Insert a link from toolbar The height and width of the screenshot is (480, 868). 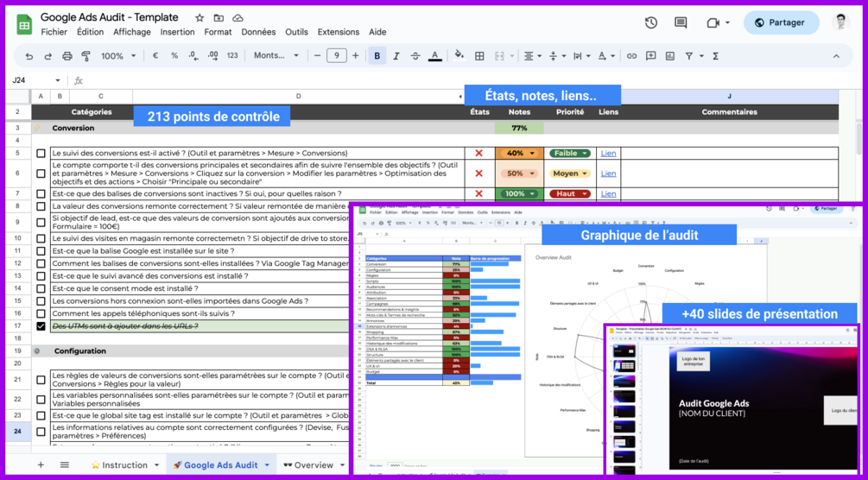(631, 56)
